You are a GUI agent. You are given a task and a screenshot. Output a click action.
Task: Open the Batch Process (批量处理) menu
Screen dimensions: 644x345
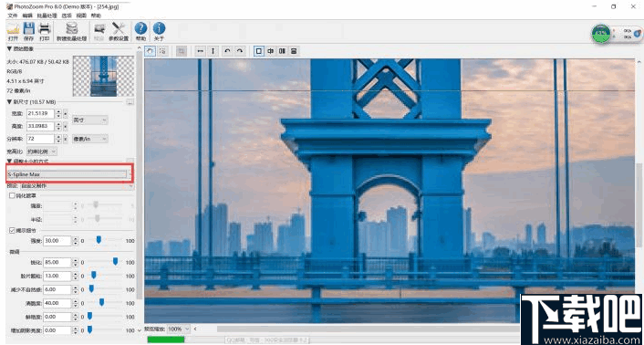pyautogui.click(x=47, y=16)
